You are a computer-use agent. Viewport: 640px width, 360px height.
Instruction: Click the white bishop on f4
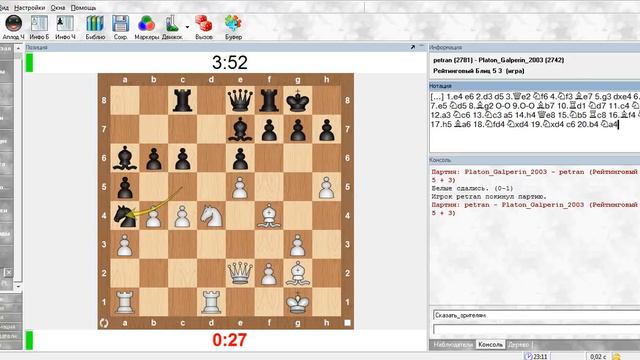click(269, 216)
